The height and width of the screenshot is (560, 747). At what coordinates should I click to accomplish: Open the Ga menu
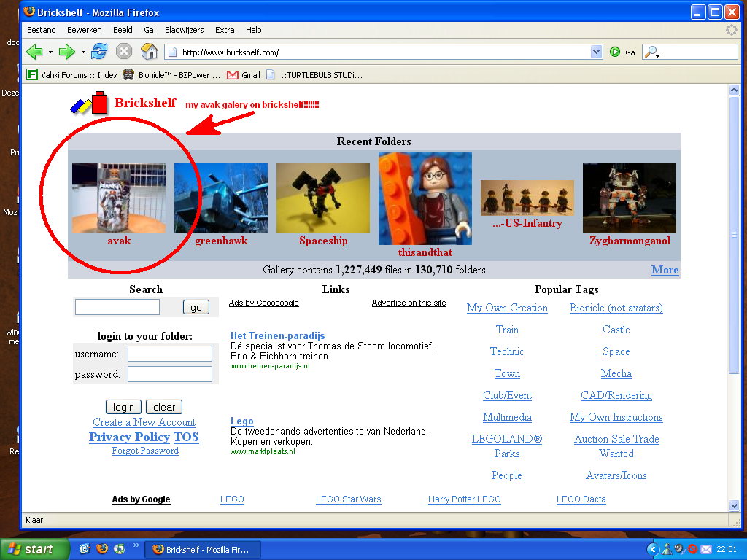(x=149, y=30)
